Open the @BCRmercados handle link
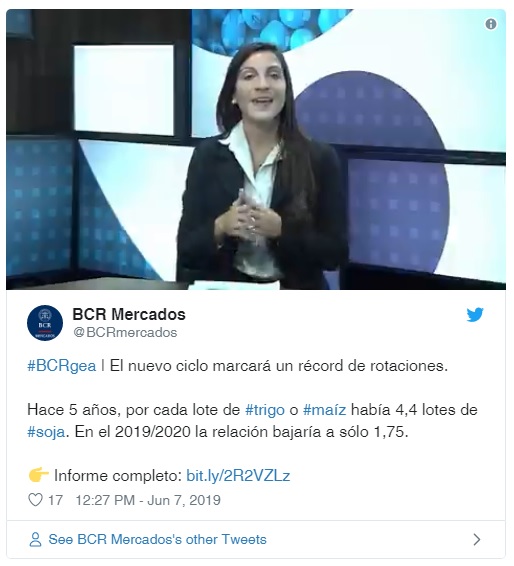This screenshot has height=566, width=514. click(125, 332)
